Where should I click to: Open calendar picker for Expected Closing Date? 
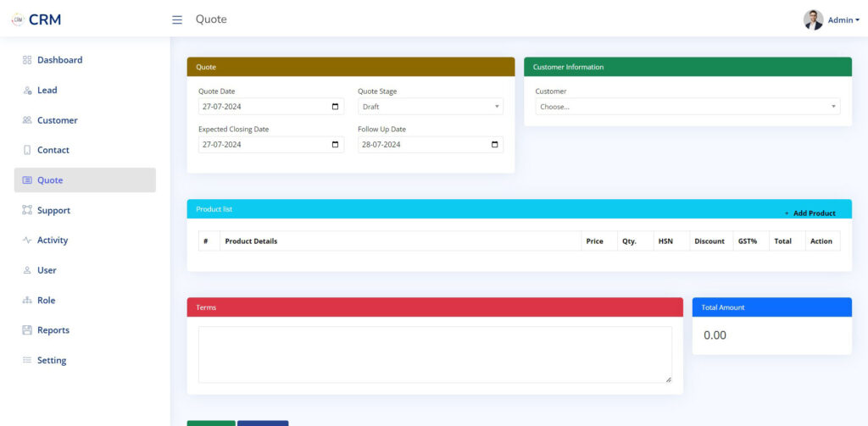(335, 144)
